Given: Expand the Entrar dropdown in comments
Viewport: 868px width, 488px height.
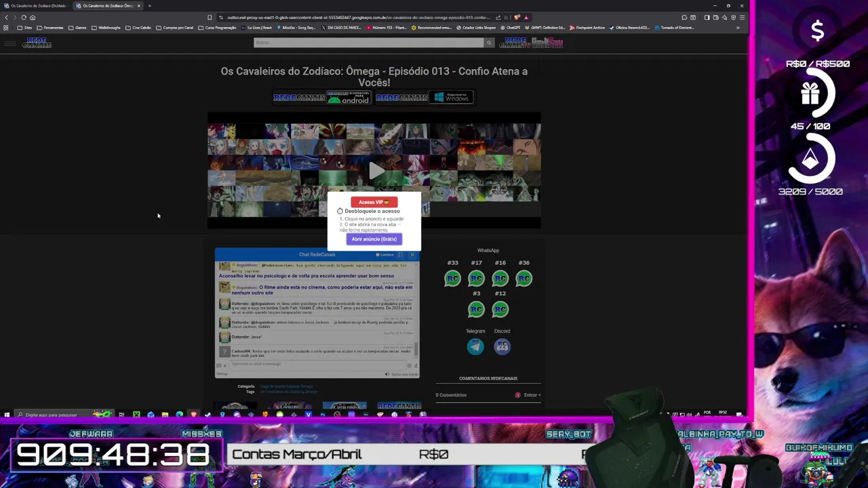Looking at the screenshot, I should click(531, 395).
